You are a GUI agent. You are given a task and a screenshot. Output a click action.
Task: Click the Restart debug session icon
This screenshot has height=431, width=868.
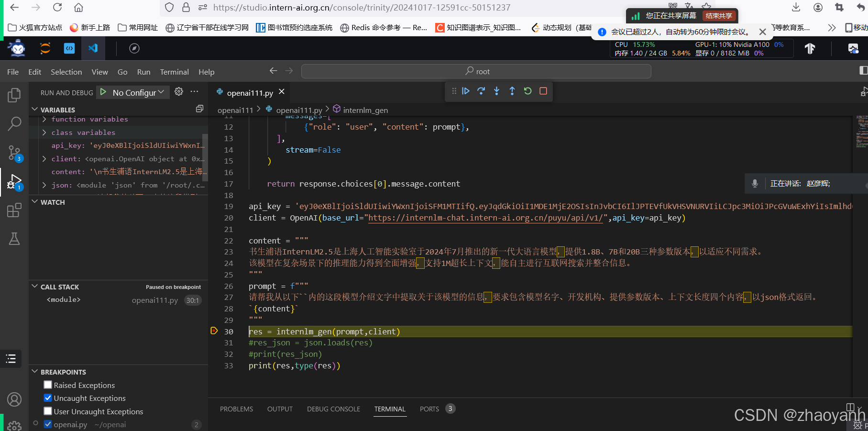point(527,91)
